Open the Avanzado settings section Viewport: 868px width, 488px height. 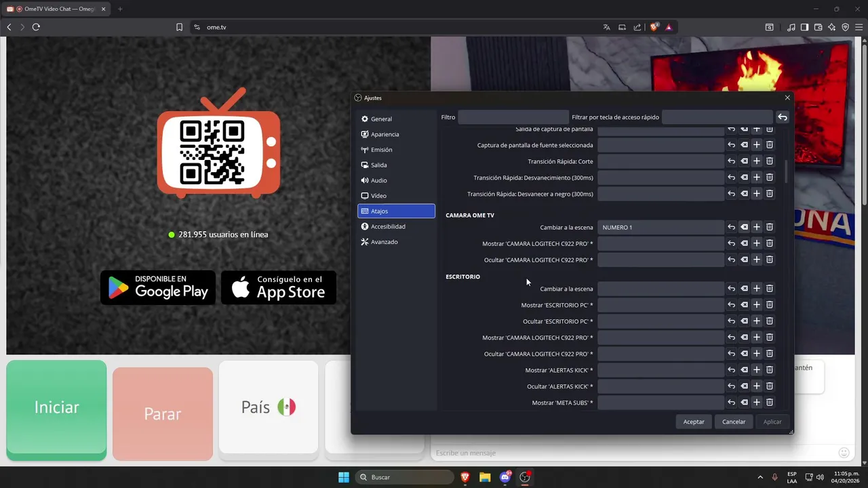pyautogui.click(x=396, y=242)
